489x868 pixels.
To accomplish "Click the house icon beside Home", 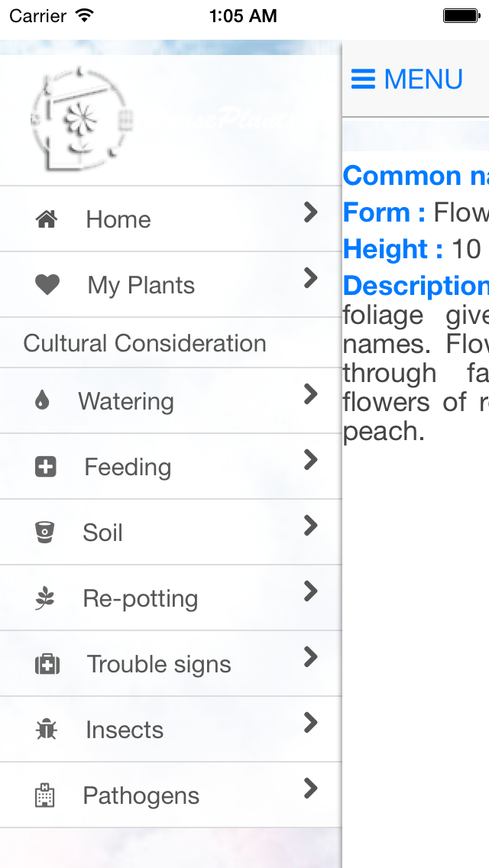I will coord(47,220).
